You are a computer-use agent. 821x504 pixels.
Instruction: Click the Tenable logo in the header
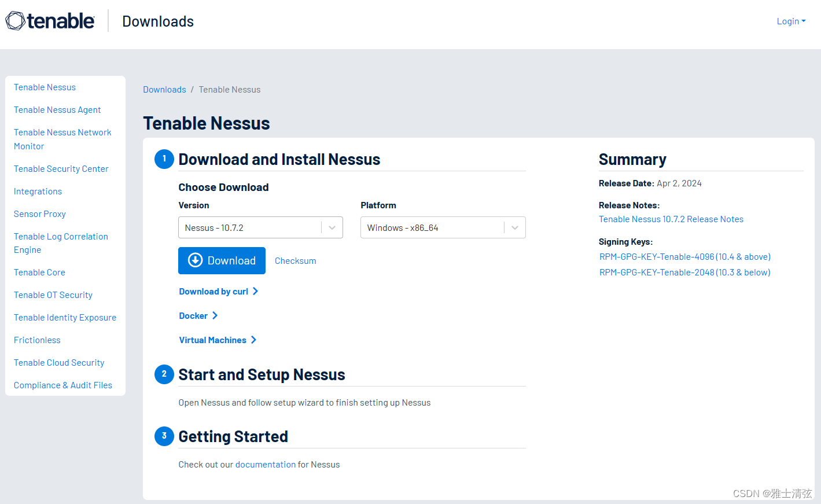pos(50,21)
